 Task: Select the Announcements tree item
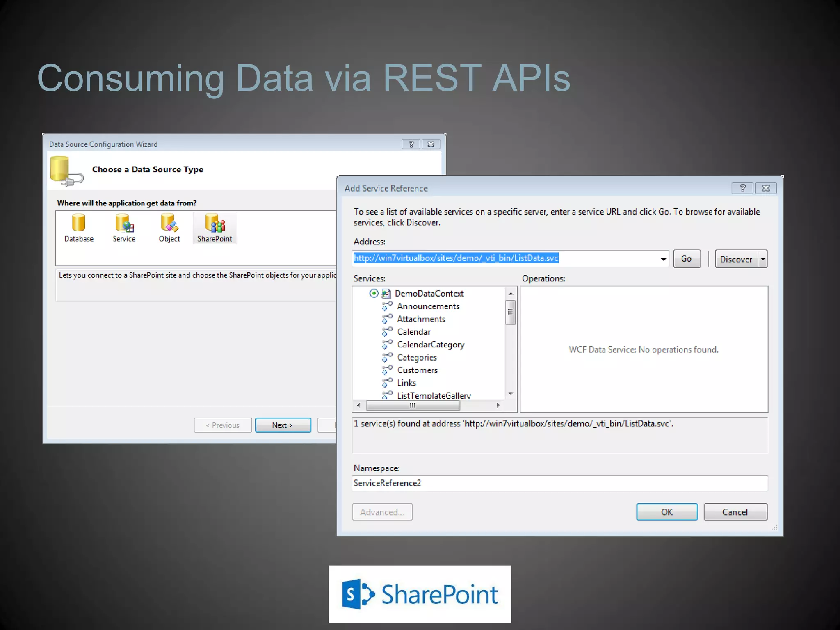(428, 306)
